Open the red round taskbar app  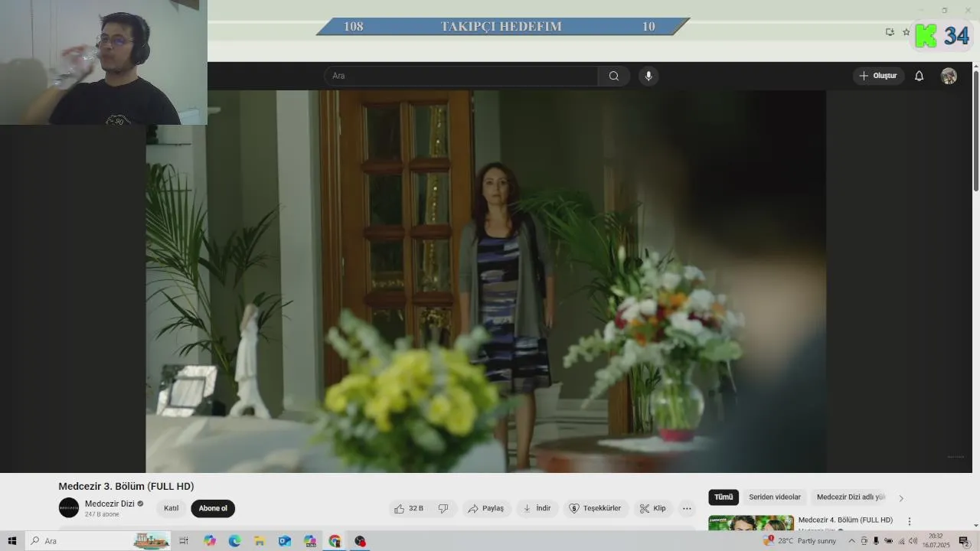tap(360, 541)
